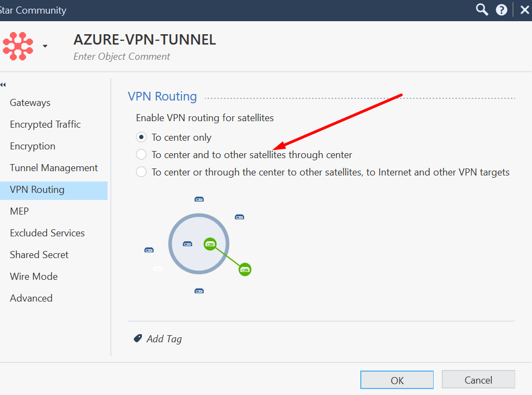Image resolution: width=532 pixels, height=395 pixels.
Task: Open the search in the title bar
Action: tap(481, 9)
